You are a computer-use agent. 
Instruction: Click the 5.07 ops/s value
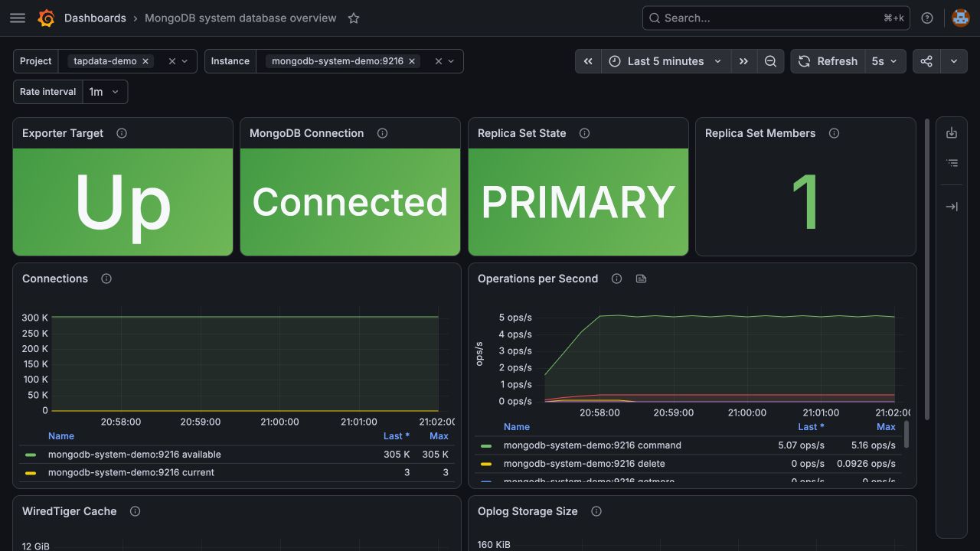[802, 445]
